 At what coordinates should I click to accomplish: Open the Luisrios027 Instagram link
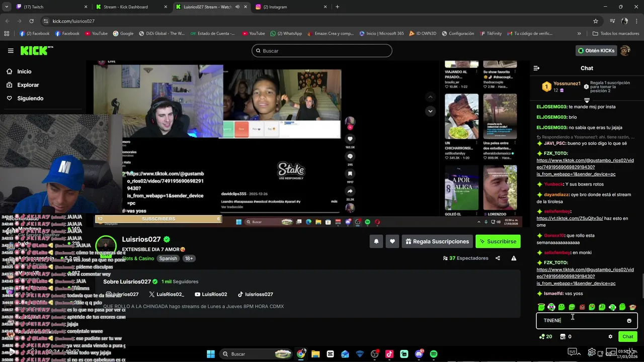(122, 295)
